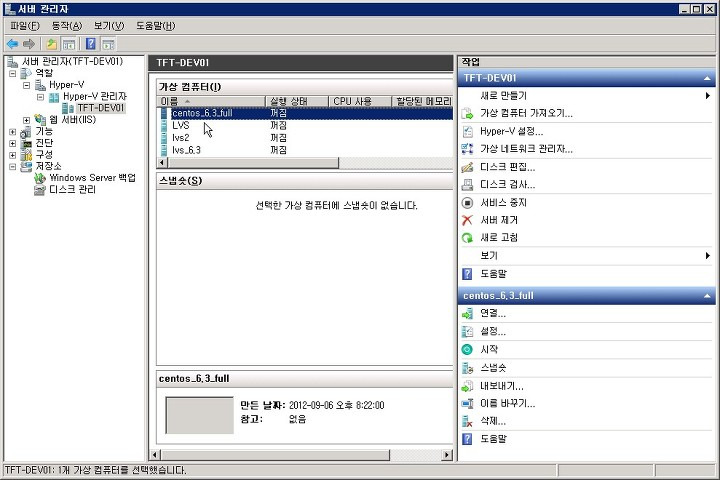Sort by the CPU 사용 column header
This screenshot has height=480, width=720.
click(x=360, y=101)
